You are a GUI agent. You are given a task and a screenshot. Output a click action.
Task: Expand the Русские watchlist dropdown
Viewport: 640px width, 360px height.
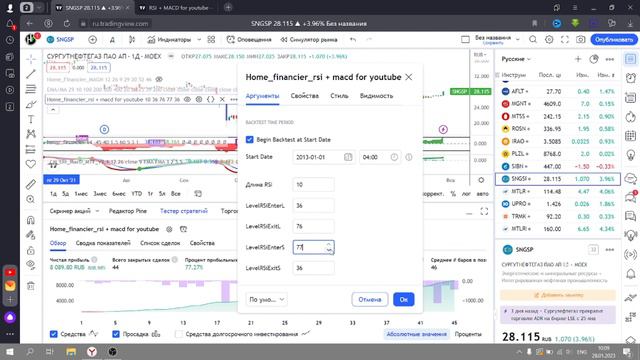[x=516, y=59]
